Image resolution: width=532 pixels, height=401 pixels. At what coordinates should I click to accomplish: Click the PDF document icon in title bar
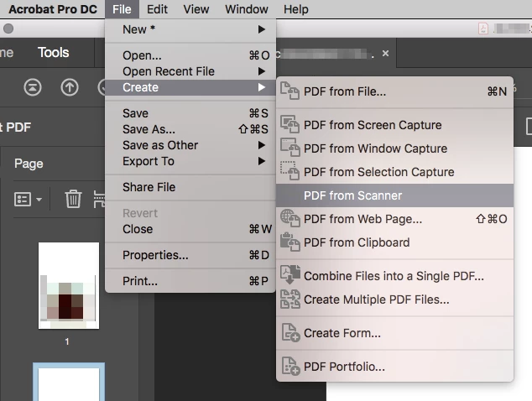point(483,29)
